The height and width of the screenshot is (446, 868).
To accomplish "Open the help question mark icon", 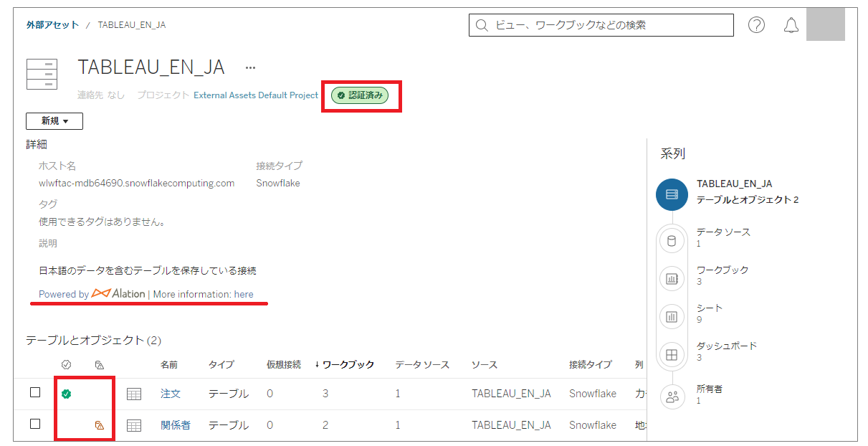I will point(756,25).
